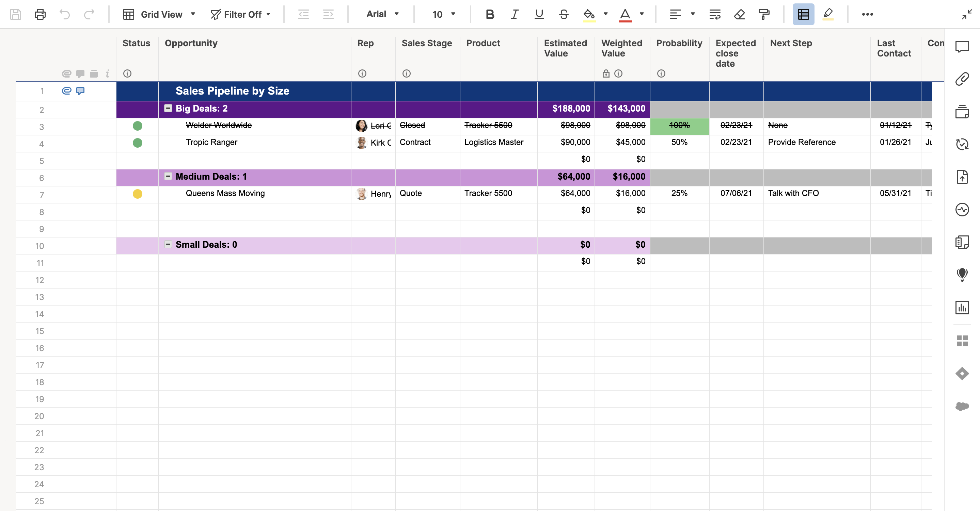Open the Arial font dropdown
Viewport: 980px width, 511px height.
click(x=383, y=14)
